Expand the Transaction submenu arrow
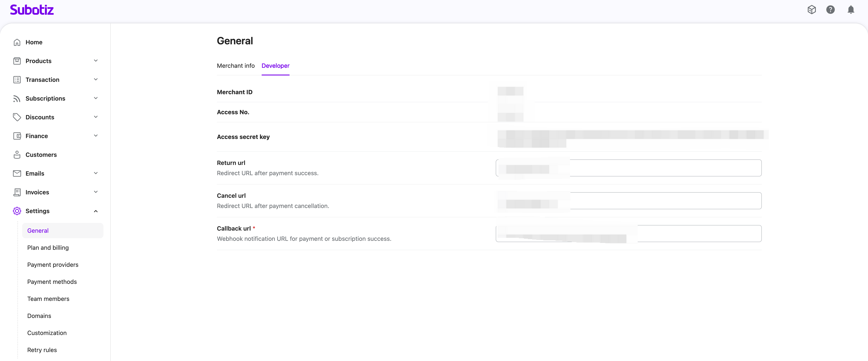Image resolution: width=868 pixels, height=361 pixels. pos(96,80)
